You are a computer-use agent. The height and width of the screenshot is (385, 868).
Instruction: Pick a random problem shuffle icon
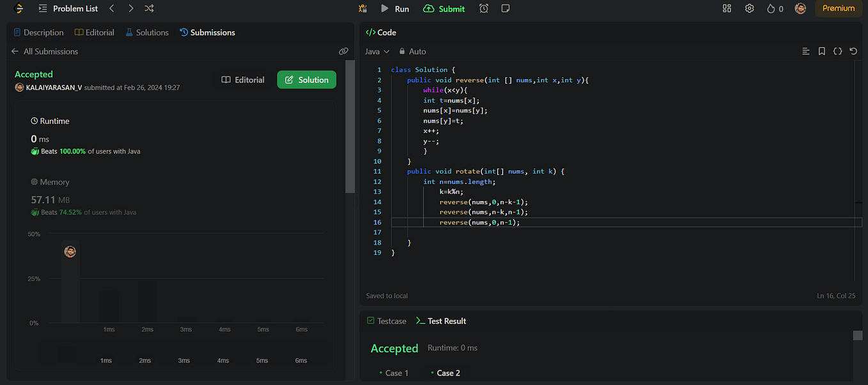tap(149, 8)
